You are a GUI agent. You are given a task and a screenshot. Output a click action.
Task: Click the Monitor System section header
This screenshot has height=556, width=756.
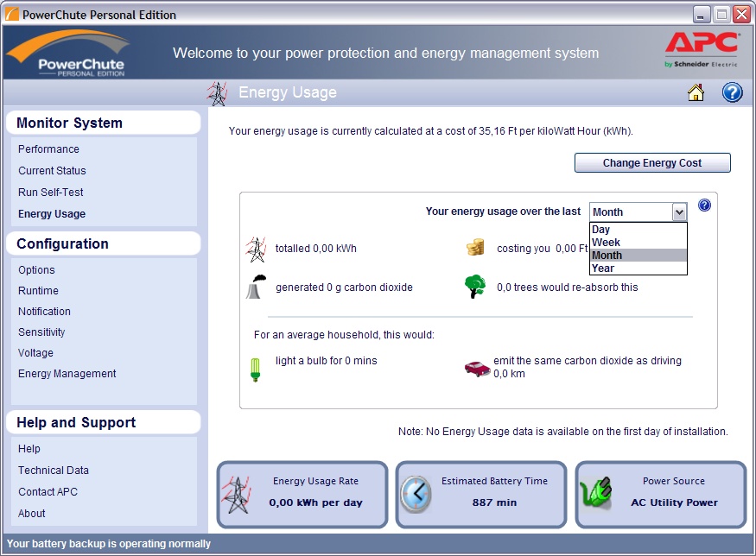pos(103,123)
